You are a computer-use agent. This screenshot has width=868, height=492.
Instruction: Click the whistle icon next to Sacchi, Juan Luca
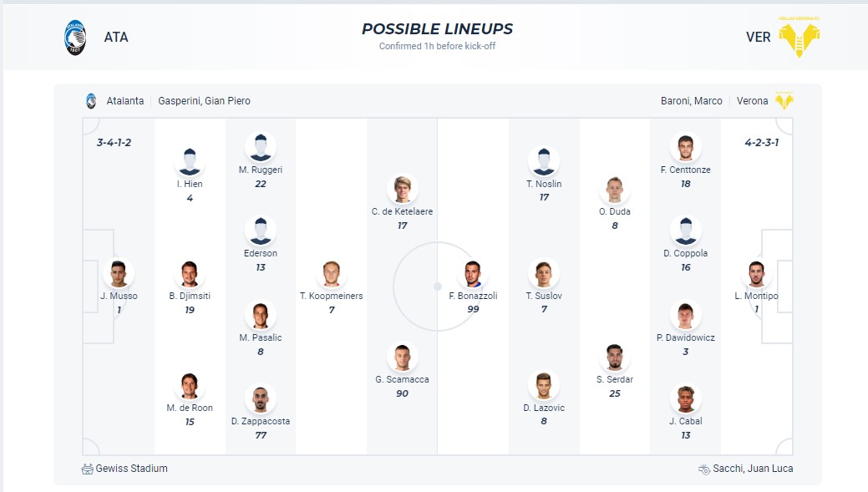tap(704, 469)
